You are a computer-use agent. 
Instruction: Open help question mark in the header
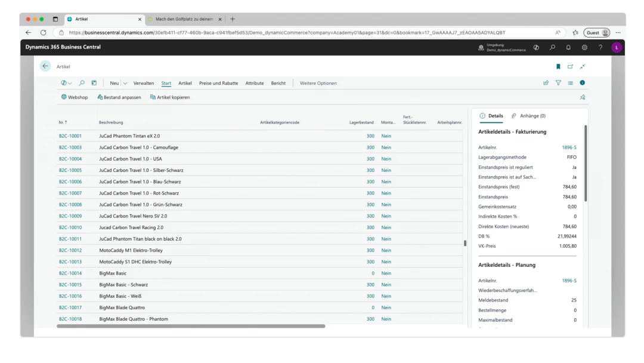[600, 47]
